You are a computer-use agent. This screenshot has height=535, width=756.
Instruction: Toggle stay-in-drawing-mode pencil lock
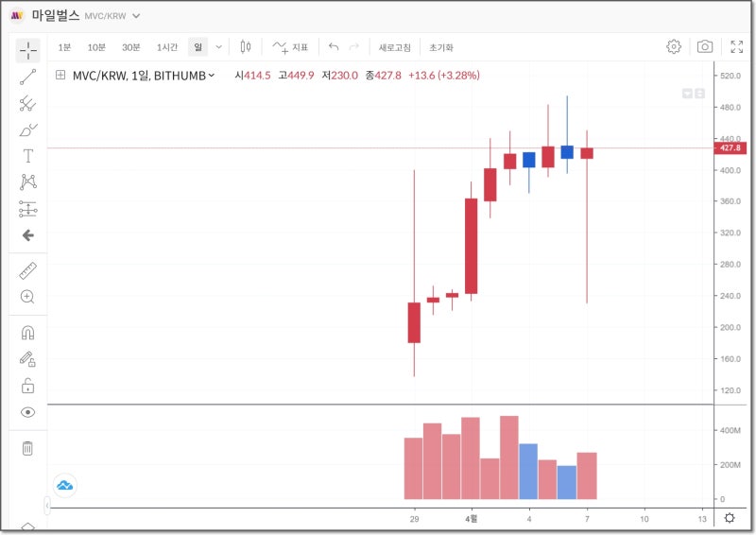point(28,359)
